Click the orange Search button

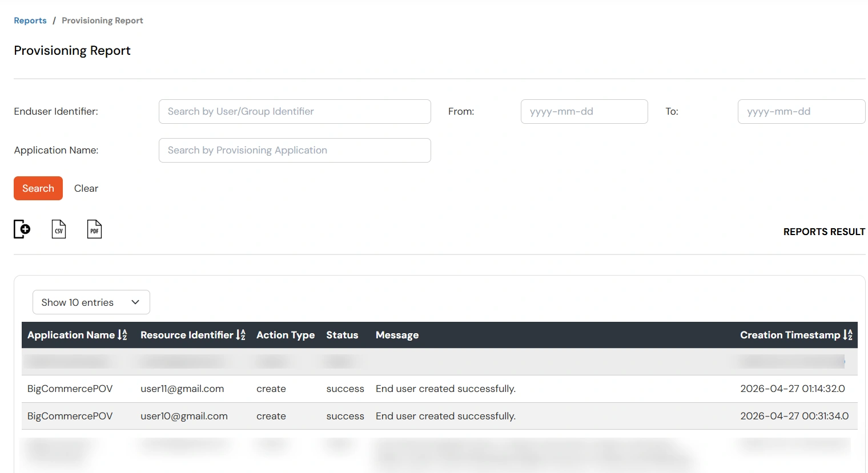(x=38, y=188)
